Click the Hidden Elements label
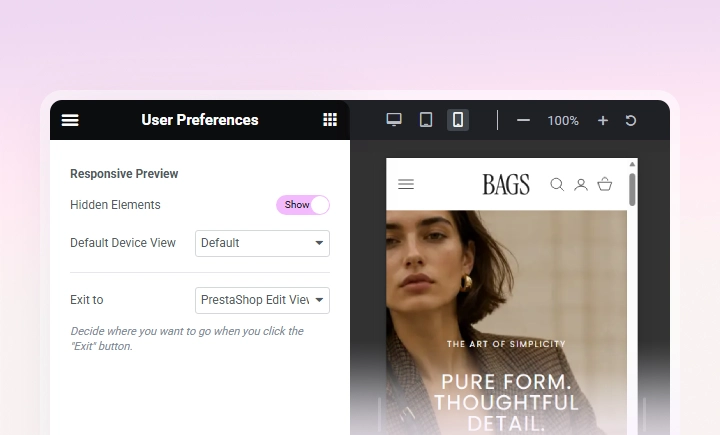The image size is (720, 435). click(115, 205)
